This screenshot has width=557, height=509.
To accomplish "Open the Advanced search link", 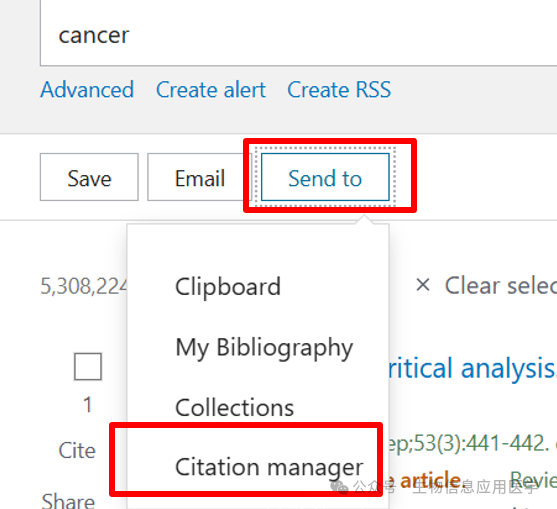I will 87,90.
